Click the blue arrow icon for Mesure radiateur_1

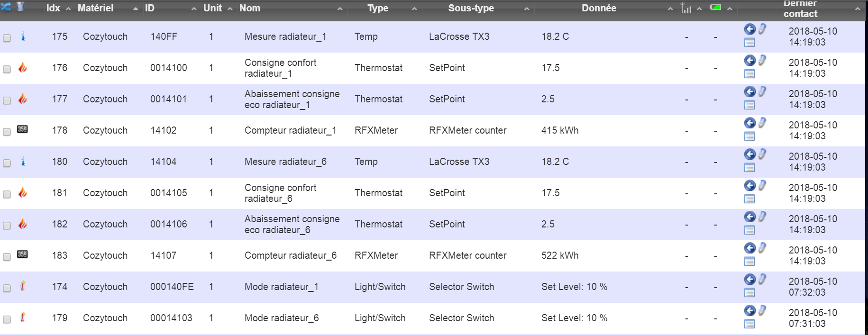749,29
